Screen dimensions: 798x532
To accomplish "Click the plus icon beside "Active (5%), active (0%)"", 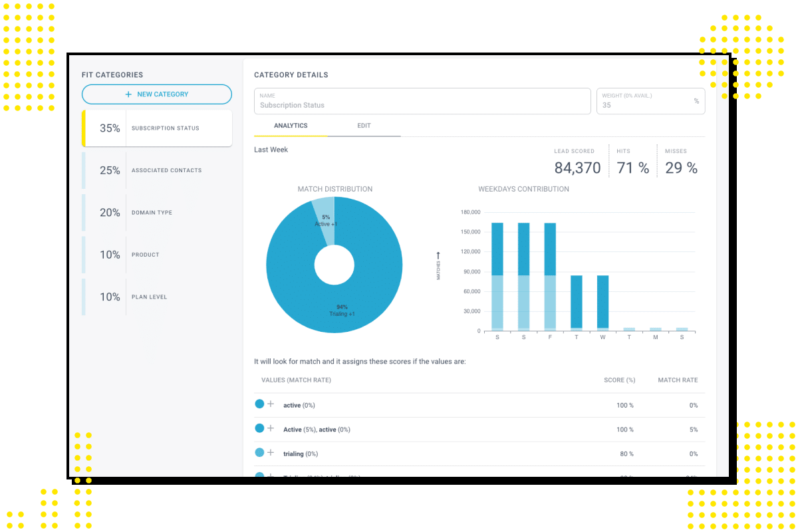I will 271,429.
